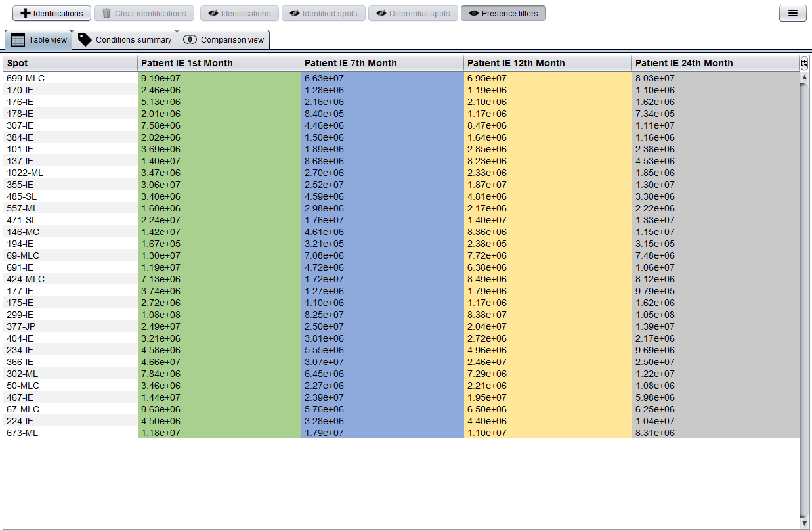
Task: Toggle Identified spots visibility
Action: click(x=323, y=13)
